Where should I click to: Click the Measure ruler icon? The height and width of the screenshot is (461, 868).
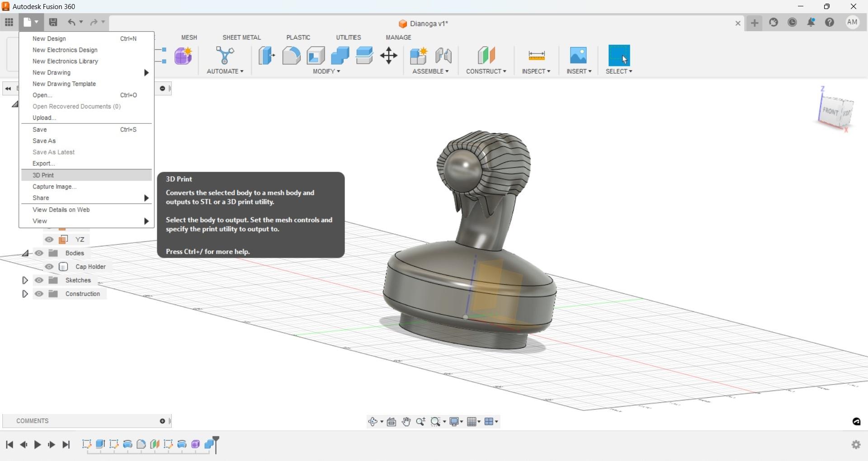(537, 56)
